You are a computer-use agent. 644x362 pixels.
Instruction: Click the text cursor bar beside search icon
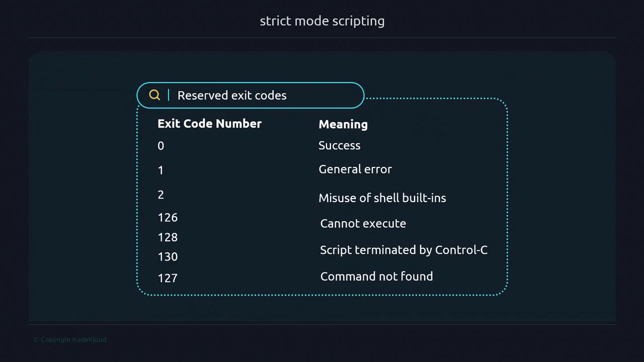coord(169,95)
